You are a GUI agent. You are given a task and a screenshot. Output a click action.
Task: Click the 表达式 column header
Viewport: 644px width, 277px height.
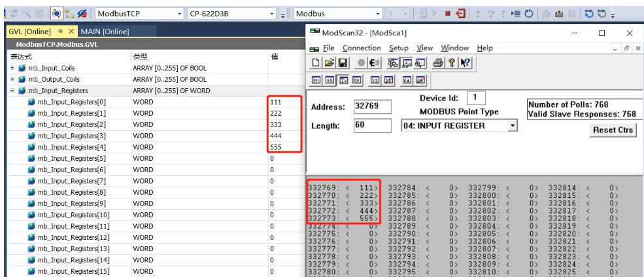20,56
